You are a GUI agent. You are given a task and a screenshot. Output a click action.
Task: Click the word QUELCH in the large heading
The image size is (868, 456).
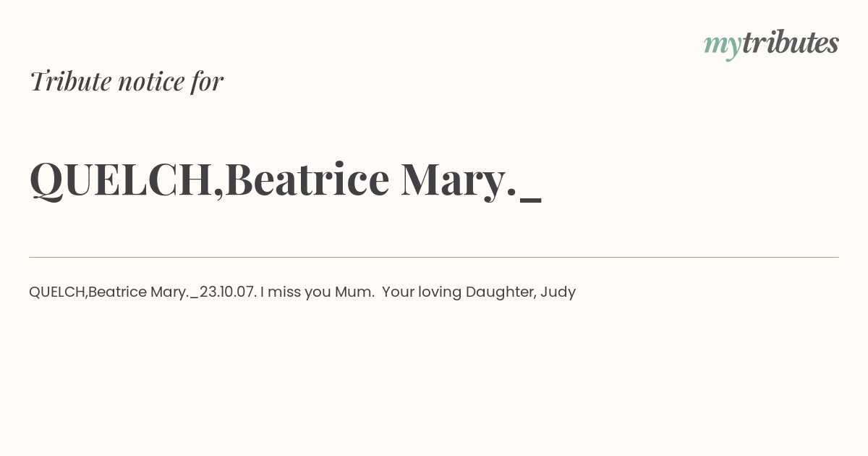pyautogui.click(x=121, y=180)
